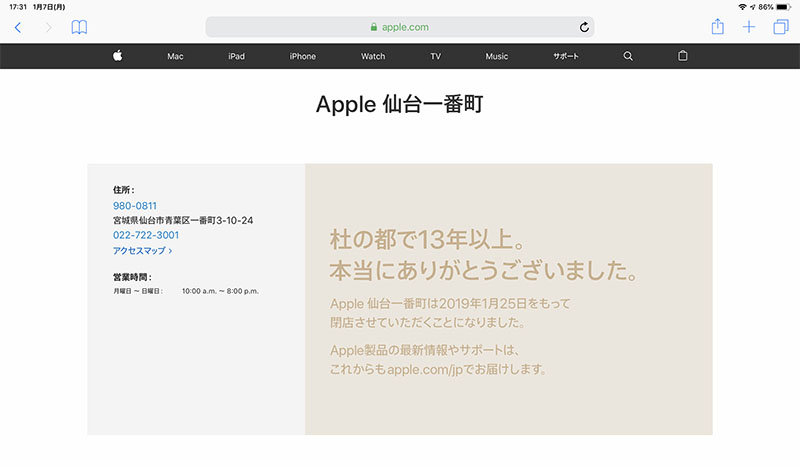Open iPad in the navigation bar
Image resolution: width=800 pixels, height=467 pixels.
pos(236,56)
